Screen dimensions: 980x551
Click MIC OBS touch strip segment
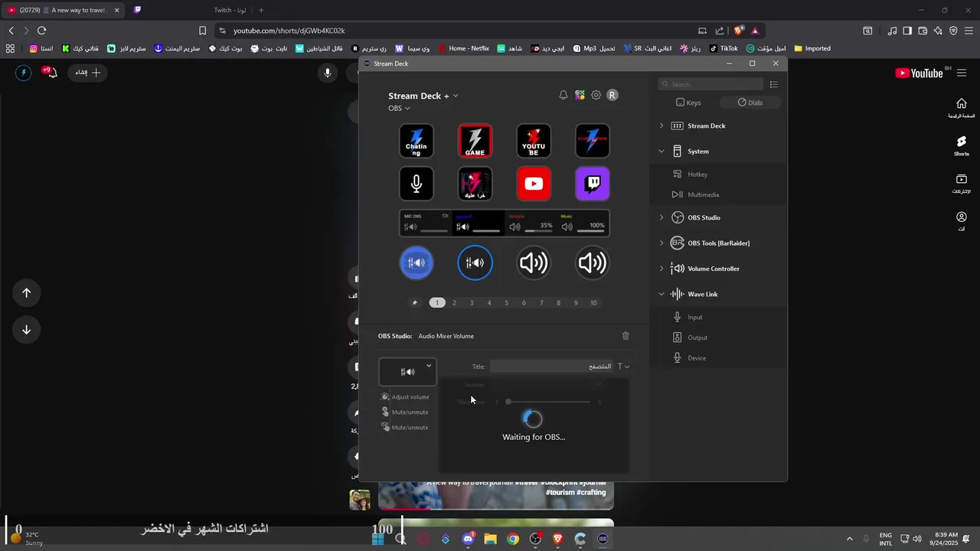[426, 223]
